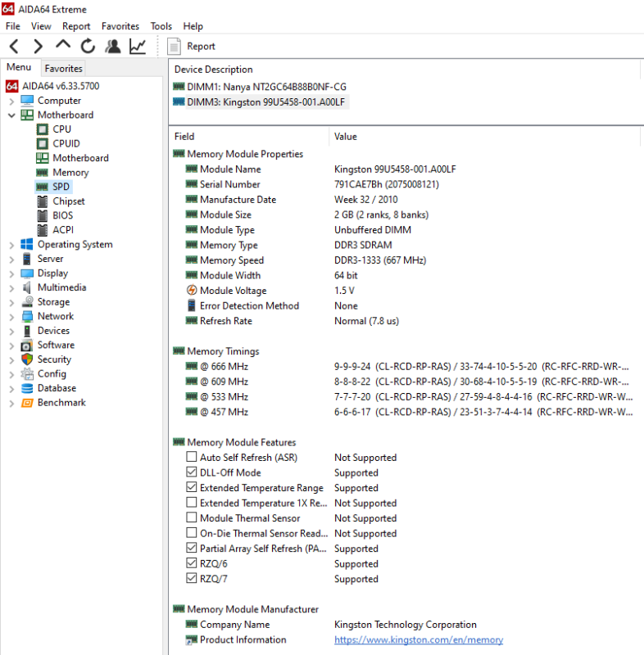
Task: Select the Refresh Rate row
Action: tap(293, 321)
